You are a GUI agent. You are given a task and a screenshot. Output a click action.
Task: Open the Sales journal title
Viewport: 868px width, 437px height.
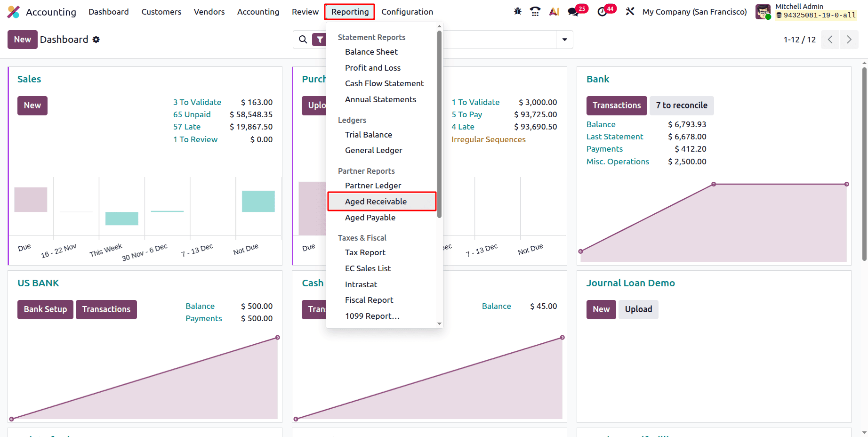[29, 79]
